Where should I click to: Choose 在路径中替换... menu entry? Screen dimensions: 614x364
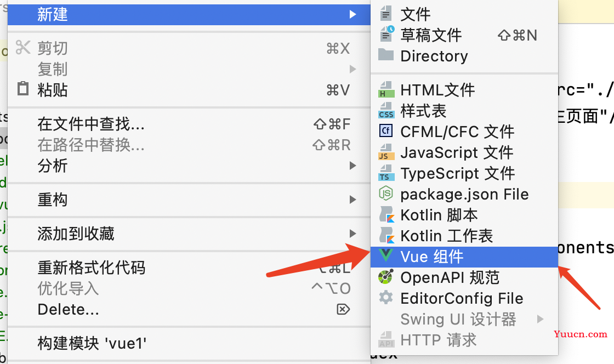[x=189, y=145]
